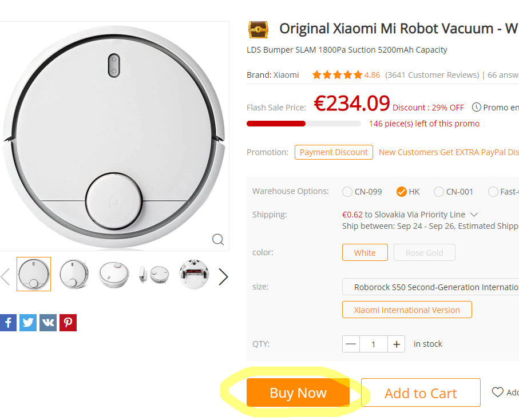
Task: Choose the White color option
Action: click(365, 253)
